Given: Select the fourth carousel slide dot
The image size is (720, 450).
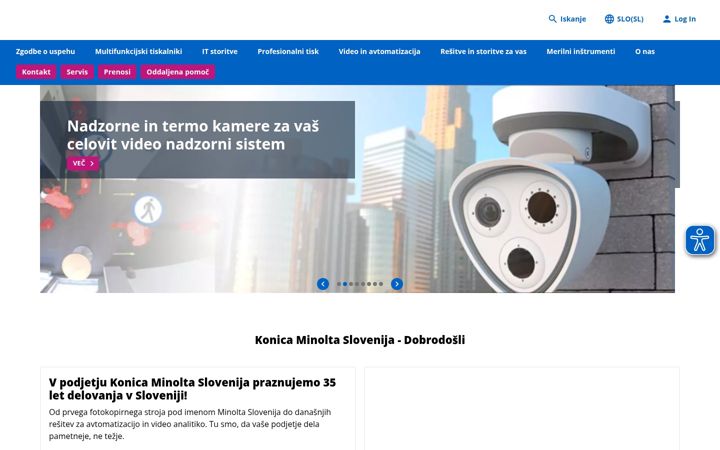Looking at the screenshot, I should click(357, 284).
